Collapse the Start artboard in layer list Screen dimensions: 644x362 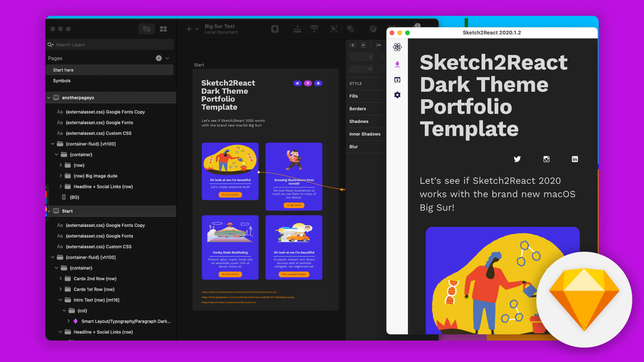coord(49,211)
